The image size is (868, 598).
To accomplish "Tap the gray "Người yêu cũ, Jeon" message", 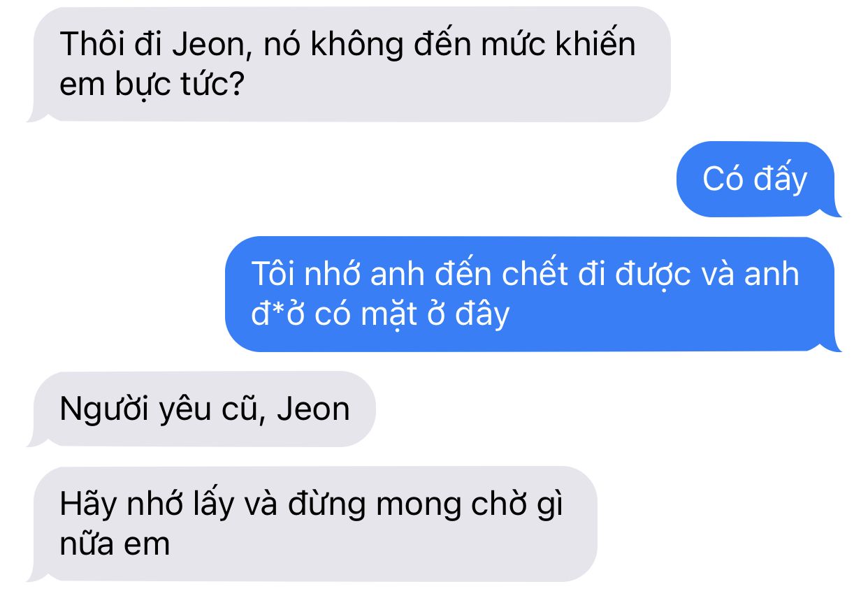I will (x=203, y=409).
